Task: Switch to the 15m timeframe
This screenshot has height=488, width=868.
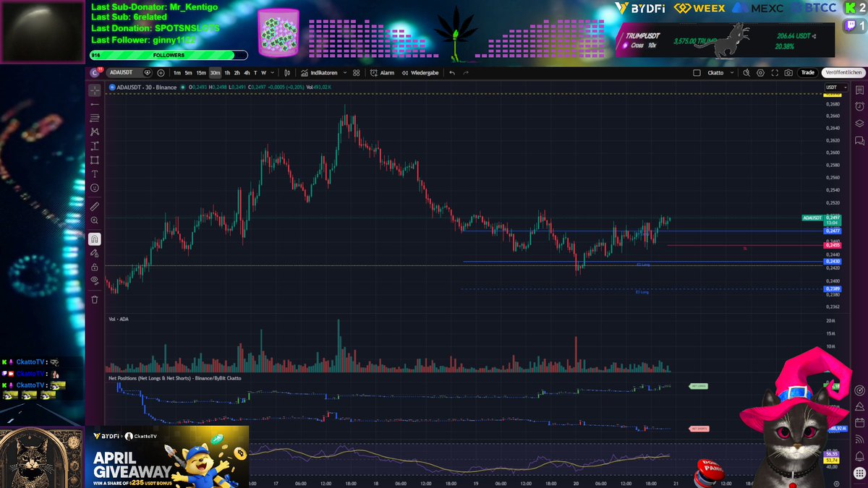Action: tap(200, 72)
